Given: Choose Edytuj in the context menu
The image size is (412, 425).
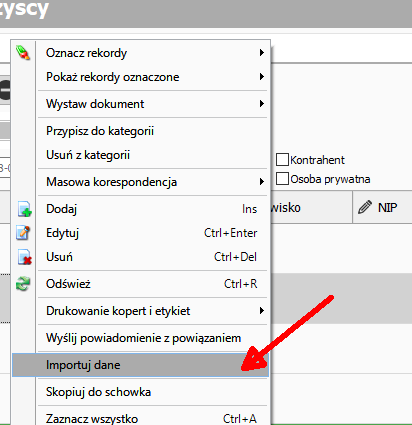Looking at the screenshot, I should point(140,233).
